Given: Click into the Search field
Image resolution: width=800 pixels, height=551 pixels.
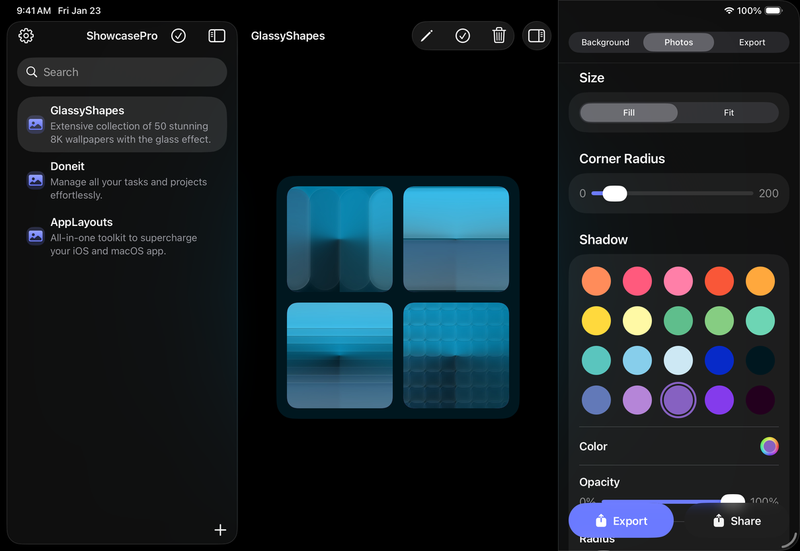Looking at the screenshot, I should (x=122, y=72).
